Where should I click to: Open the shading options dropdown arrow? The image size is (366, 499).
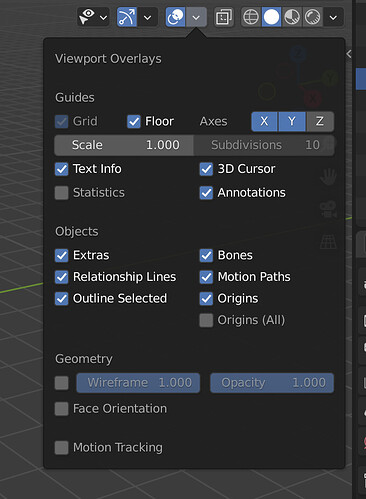pos(333,17)
